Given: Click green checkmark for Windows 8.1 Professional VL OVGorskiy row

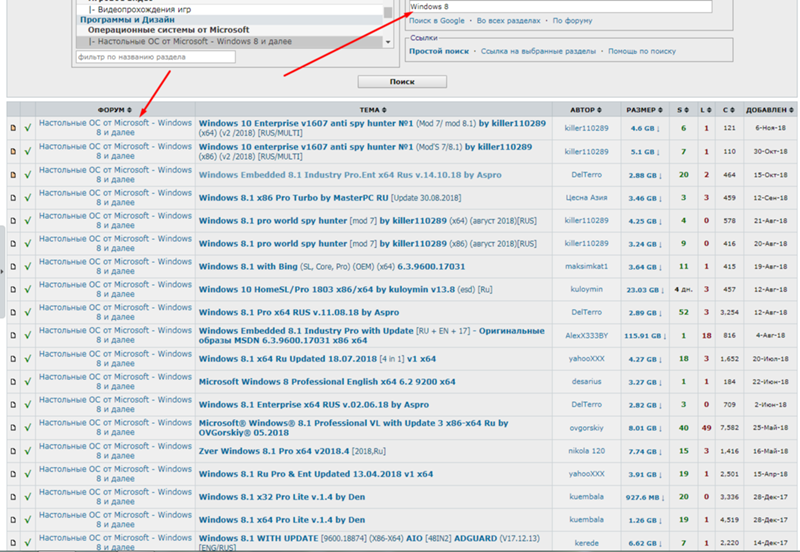Looking at the screenshot, I should 28,428.
